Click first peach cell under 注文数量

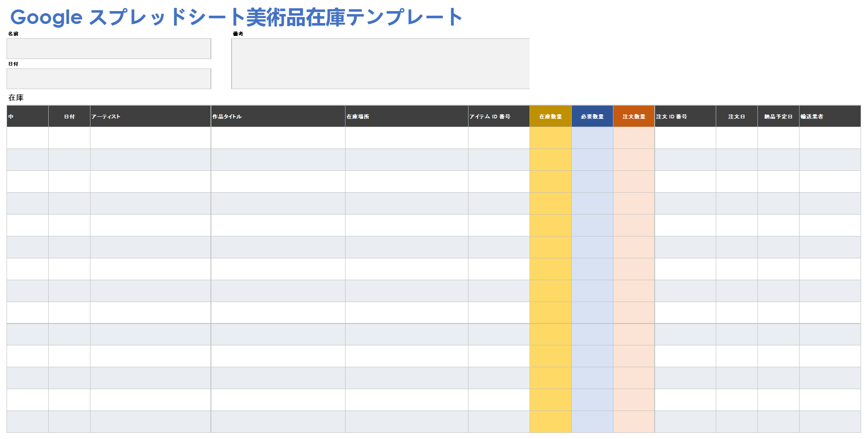[634, 138]
